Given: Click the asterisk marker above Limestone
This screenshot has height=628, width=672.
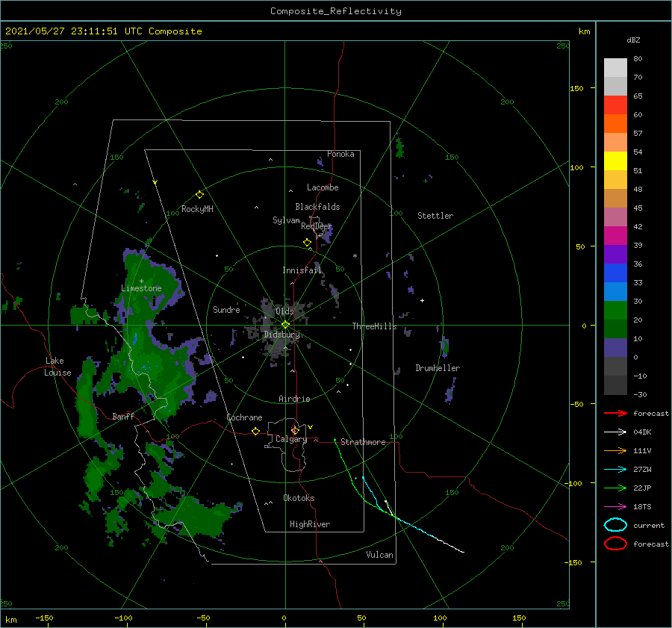Looking at the screenshot, I should point(141,282).
